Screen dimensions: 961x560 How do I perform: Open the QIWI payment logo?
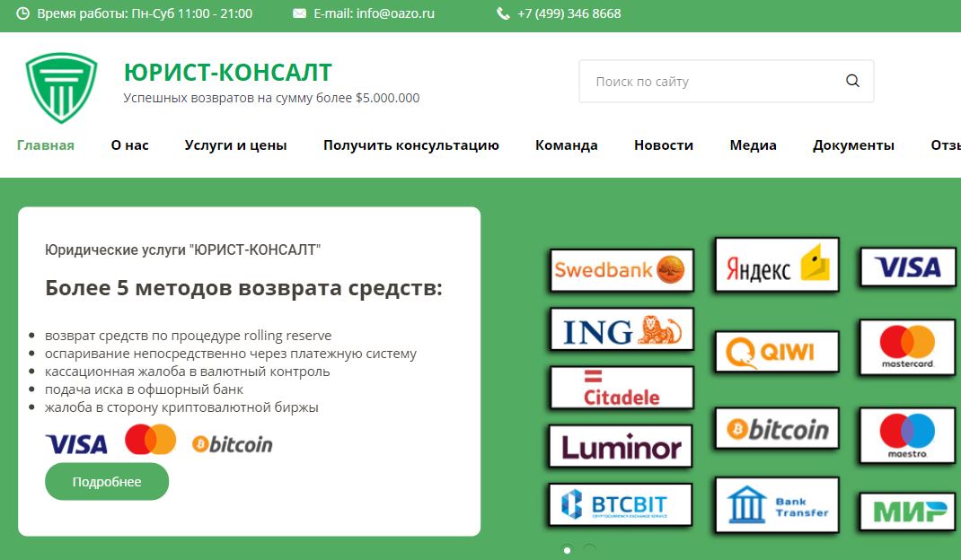tap(775, 350)
